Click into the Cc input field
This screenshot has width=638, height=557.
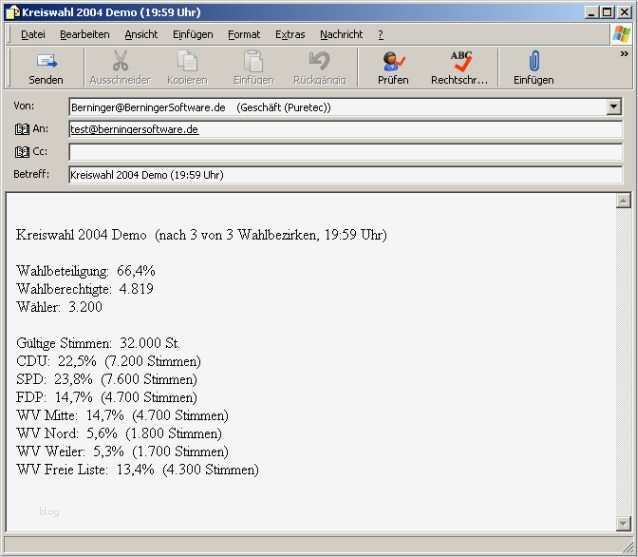coord(345,152)
